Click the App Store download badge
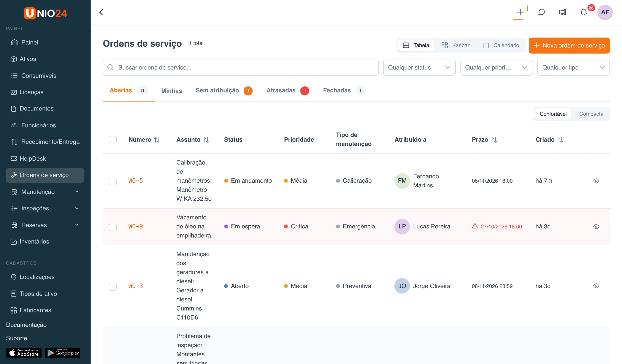The image size is (622, 364). (x=24, y=353)
